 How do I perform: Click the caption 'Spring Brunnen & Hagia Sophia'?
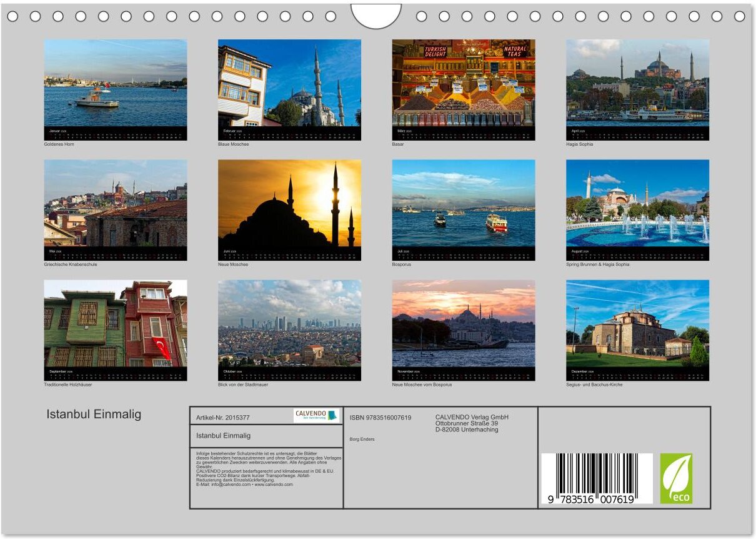598,264
